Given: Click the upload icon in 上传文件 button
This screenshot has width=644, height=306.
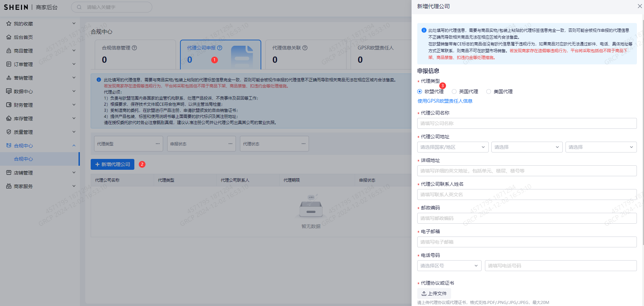Looking at the screenshot, I should [x=424, y=293].
